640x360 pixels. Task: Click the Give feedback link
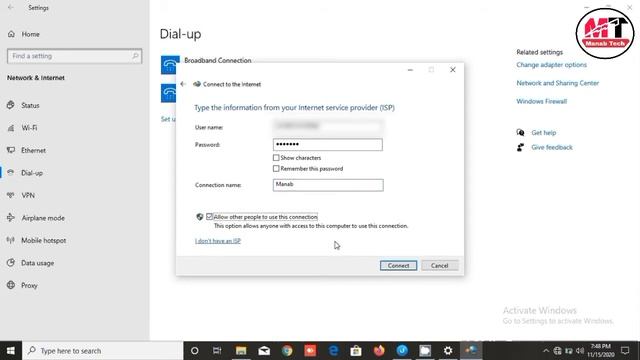click(x=552, y=147)
